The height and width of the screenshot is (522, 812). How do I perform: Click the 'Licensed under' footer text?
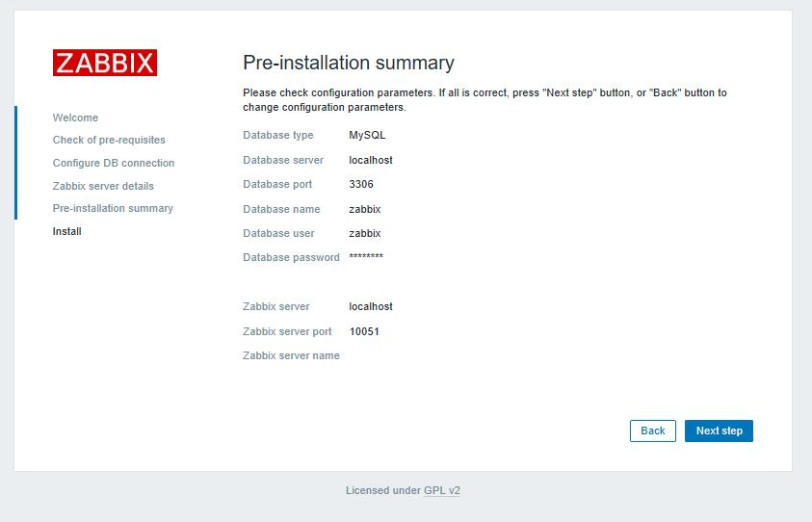click(383, 490)
